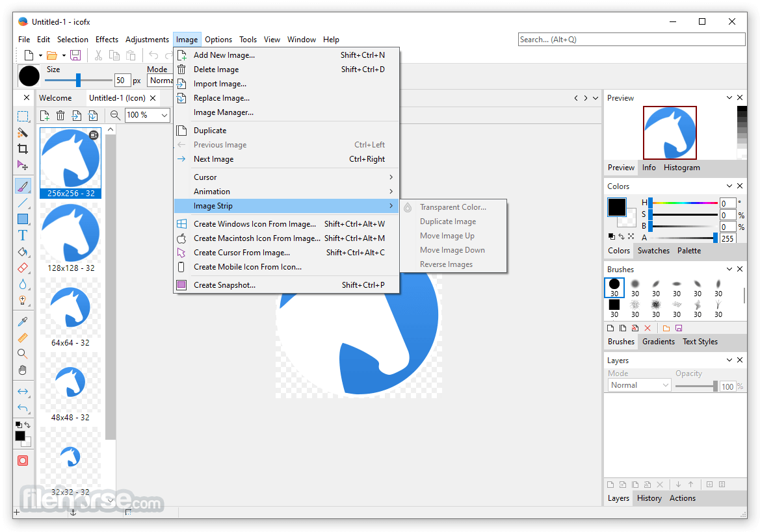Click the red quick mask icon

coord(23,461)
